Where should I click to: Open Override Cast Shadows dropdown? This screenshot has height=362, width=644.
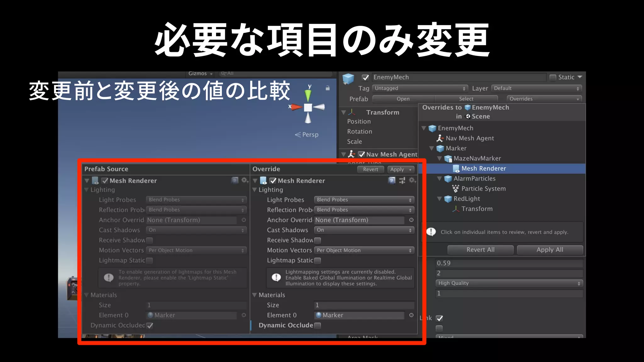click(364, 230)
